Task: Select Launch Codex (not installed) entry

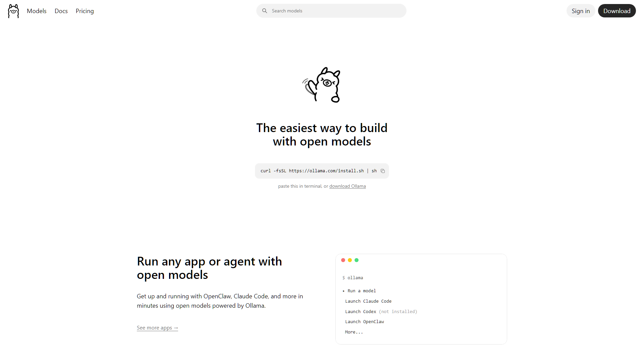Action: pyautogui.click(x=381, y=312)
